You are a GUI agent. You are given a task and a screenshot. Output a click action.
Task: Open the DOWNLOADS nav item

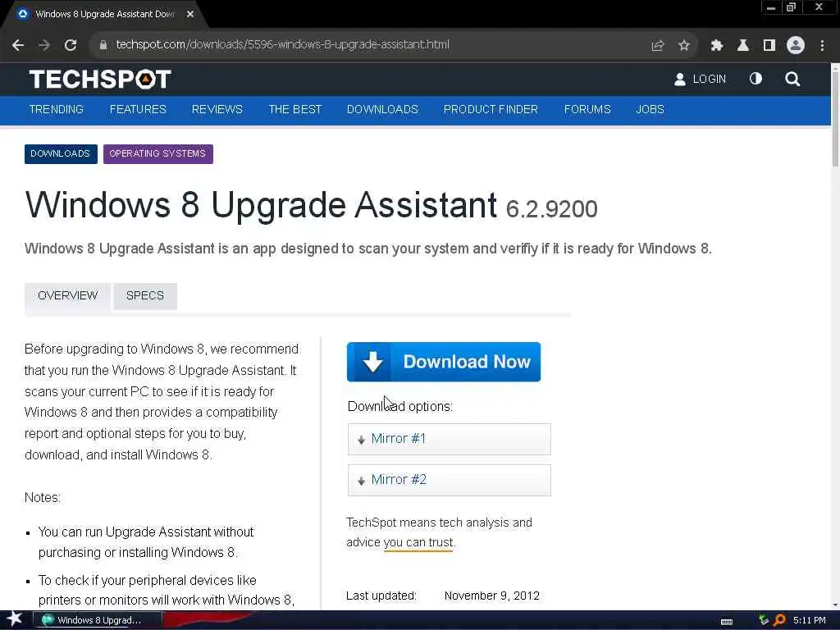coord(382,109)
